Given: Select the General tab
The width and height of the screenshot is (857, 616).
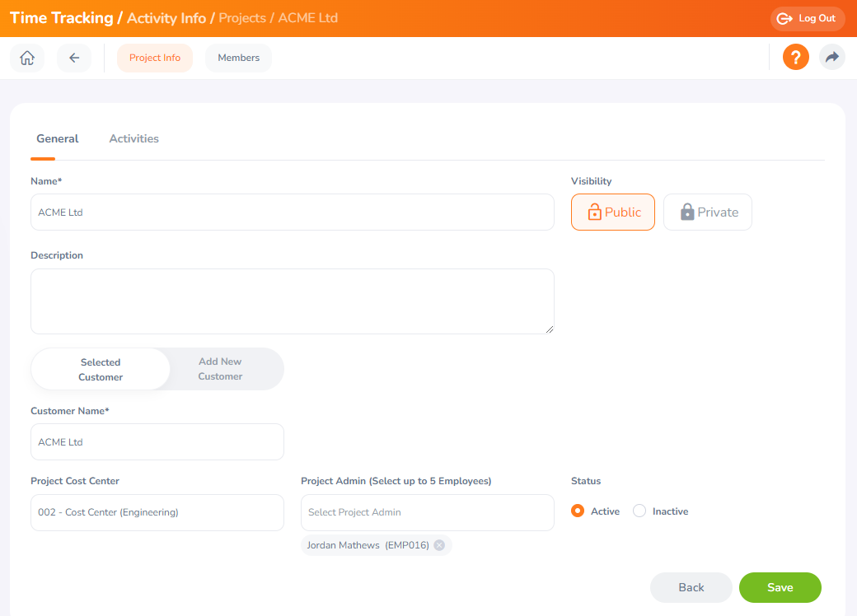Looking at the screenshot, I should click(58, 138).
